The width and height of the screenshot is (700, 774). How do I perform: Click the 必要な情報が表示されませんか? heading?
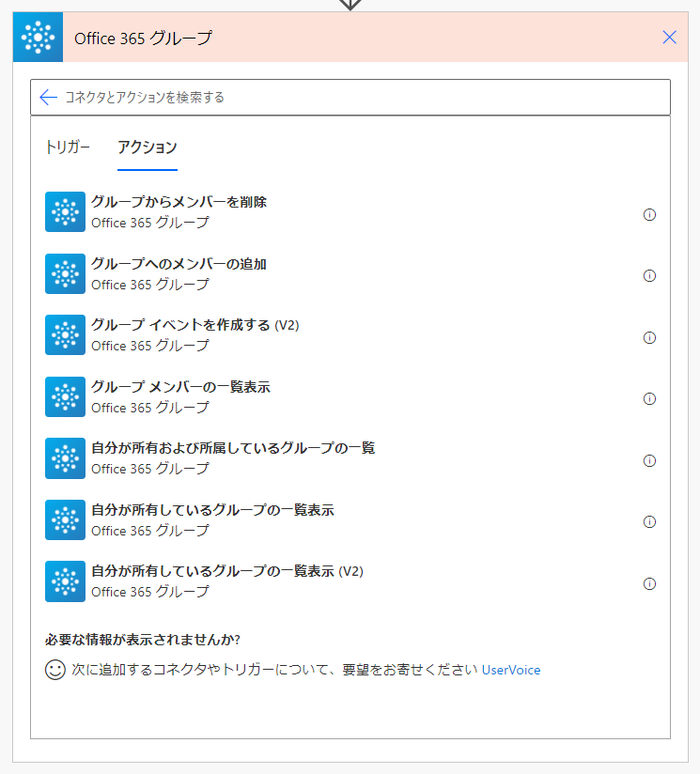pyautogui.click(x=143, y=640)
